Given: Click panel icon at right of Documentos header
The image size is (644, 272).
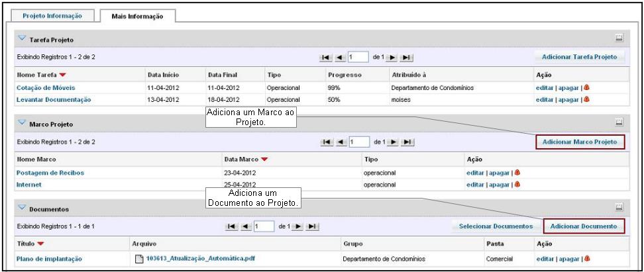Looking at the screenshot, I should 619,208.
